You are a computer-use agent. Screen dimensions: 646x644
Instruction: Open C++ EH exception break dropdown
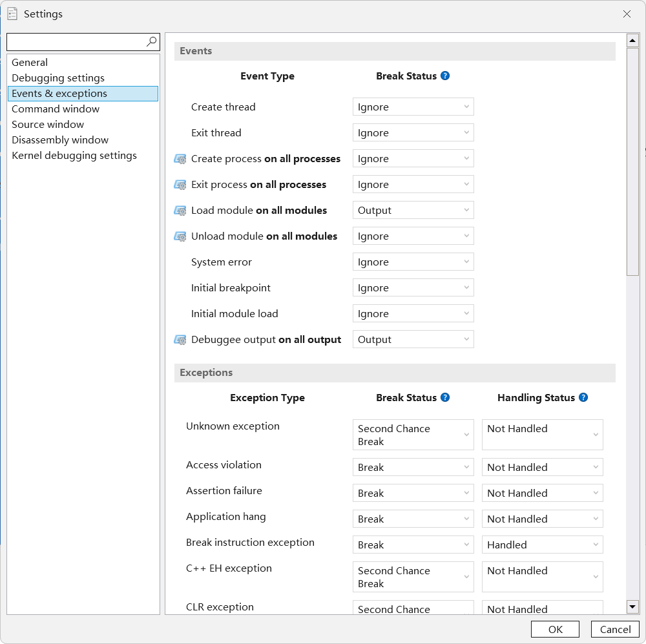click(413, 577)
